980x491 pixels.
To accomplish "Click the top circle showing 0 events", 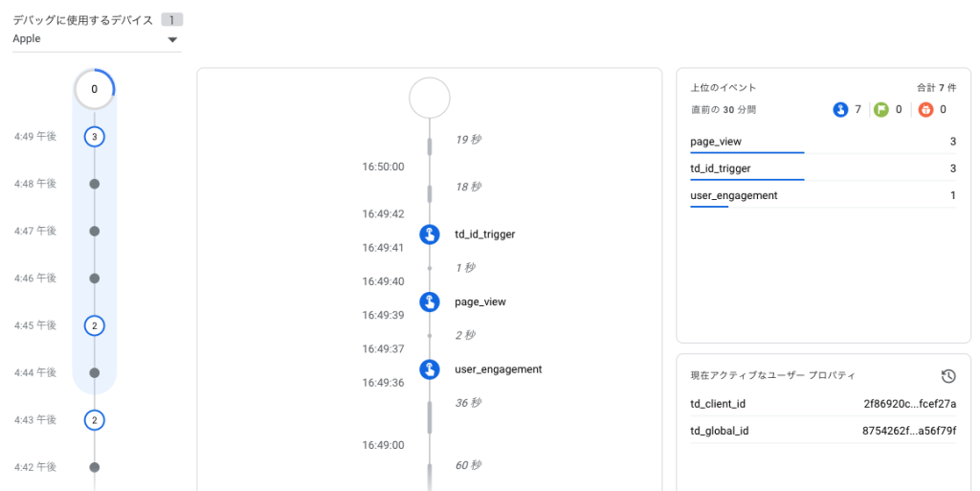I will coord(94,89).
